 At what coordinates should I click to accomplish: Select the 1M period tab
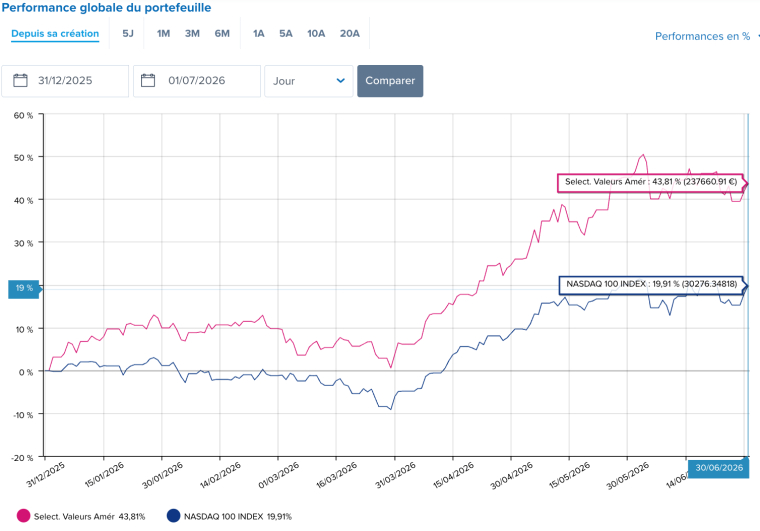pos(163,33)
